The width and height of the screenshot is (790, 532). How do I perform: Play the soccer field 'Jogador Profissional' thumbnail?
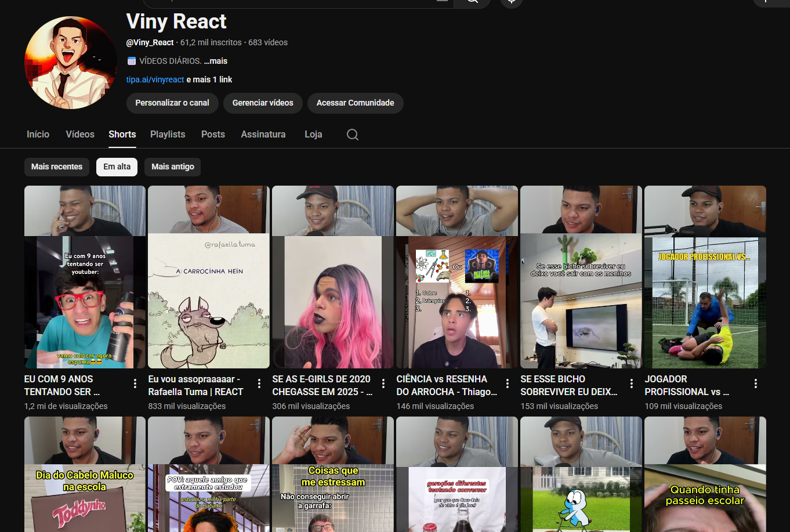pos(705,277)
